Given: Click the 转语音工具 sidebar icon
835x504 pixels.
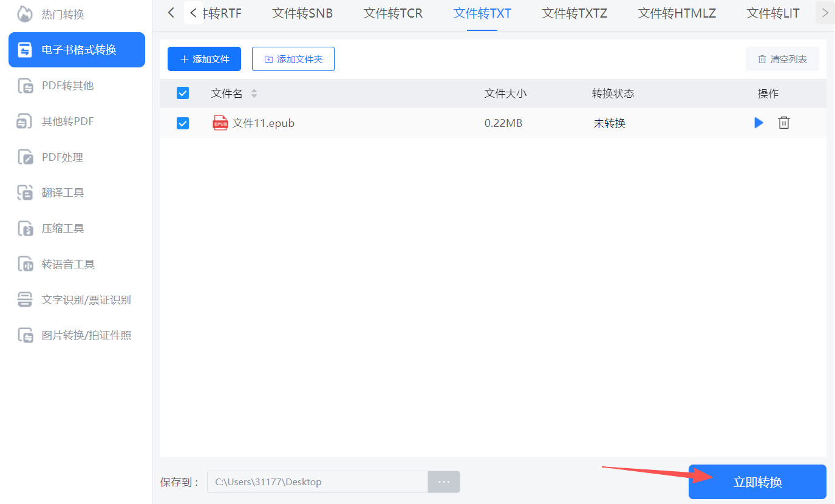Looking at the screenshot, I should 25,264.
